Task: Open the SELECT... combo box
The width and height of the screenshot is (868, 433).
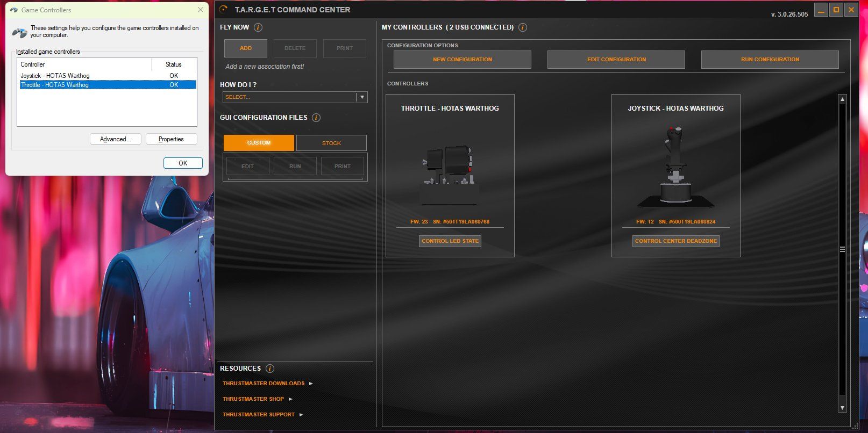Action: (x=295, y=97)
